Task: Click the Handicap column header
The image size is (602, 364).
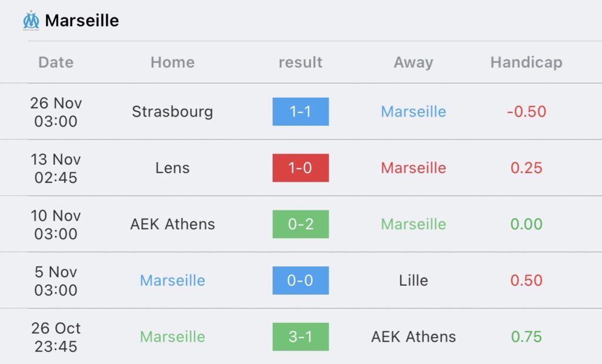Action: (x=526, y=62)
